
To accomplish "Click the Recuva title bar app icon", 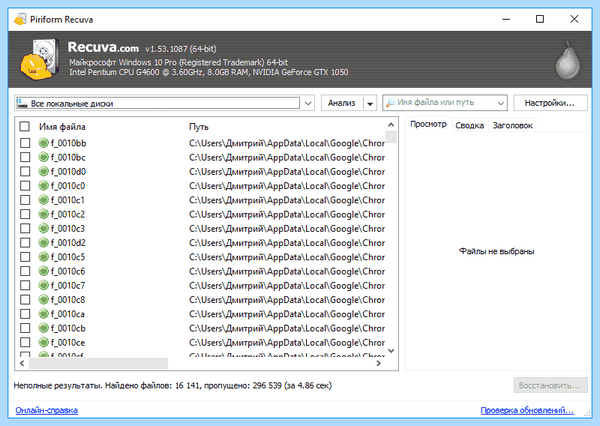I will coord(20,19).
